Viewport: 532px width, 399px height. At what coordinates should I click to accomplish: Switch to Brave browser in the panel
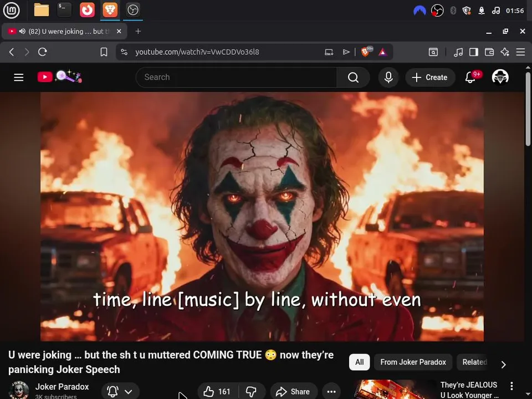pyautogui.click(x=110, y=10)
